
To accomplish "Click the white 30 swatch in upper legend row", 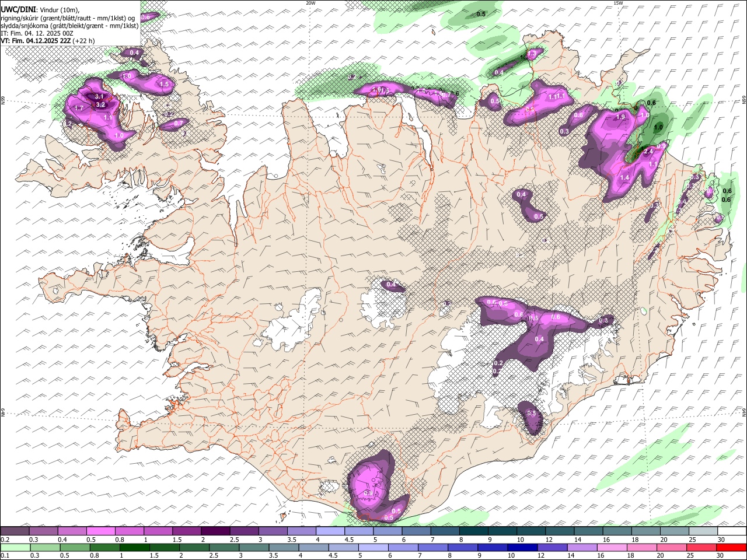I will click(732, 531).
